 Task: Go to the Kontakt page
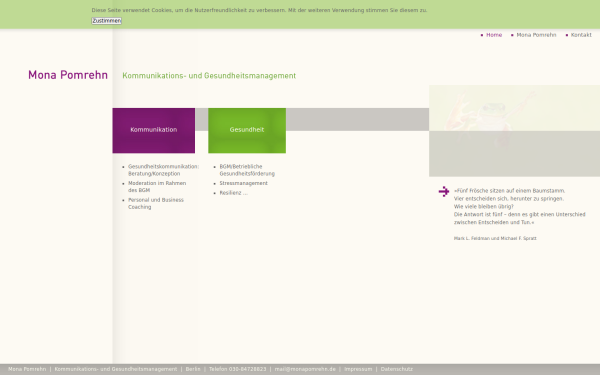click(581, 35)
